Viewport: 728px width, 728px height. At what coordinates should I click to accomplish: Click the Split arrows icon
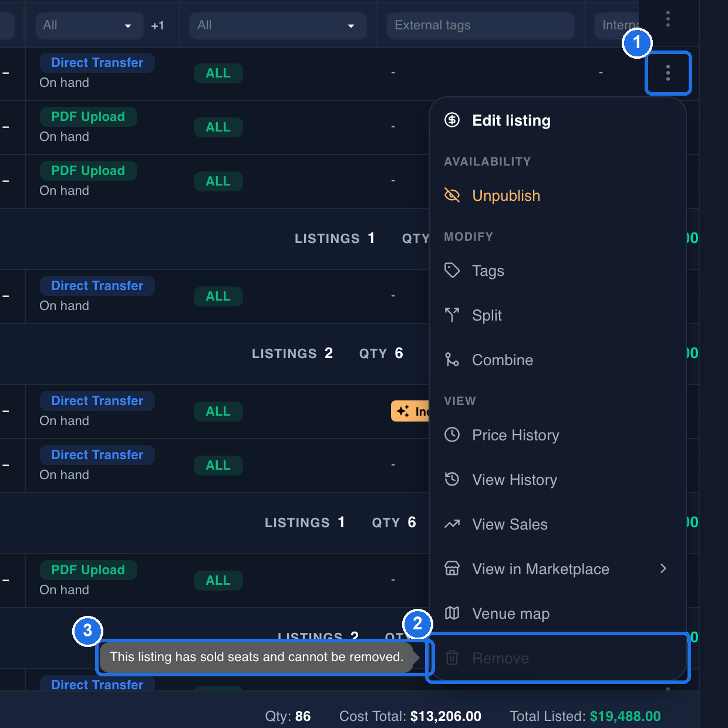click(452, 315)
